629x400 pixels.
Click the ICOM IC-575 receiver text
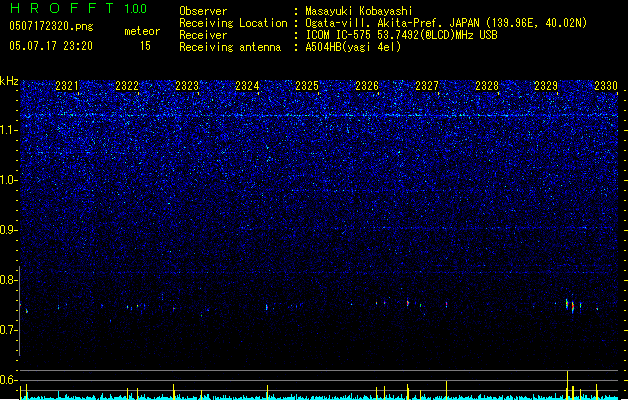[x=401, y=35]
